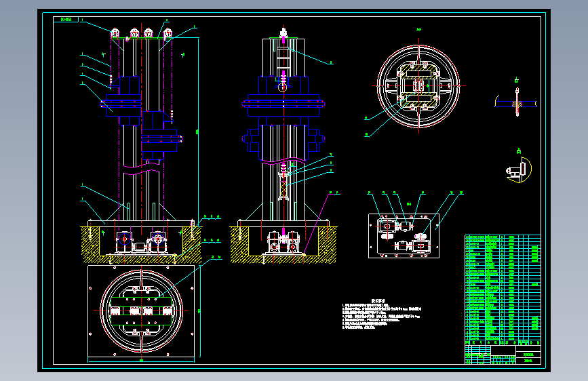Select the circular A-A section view
588x381 pixels.
(x=418, y=86)
